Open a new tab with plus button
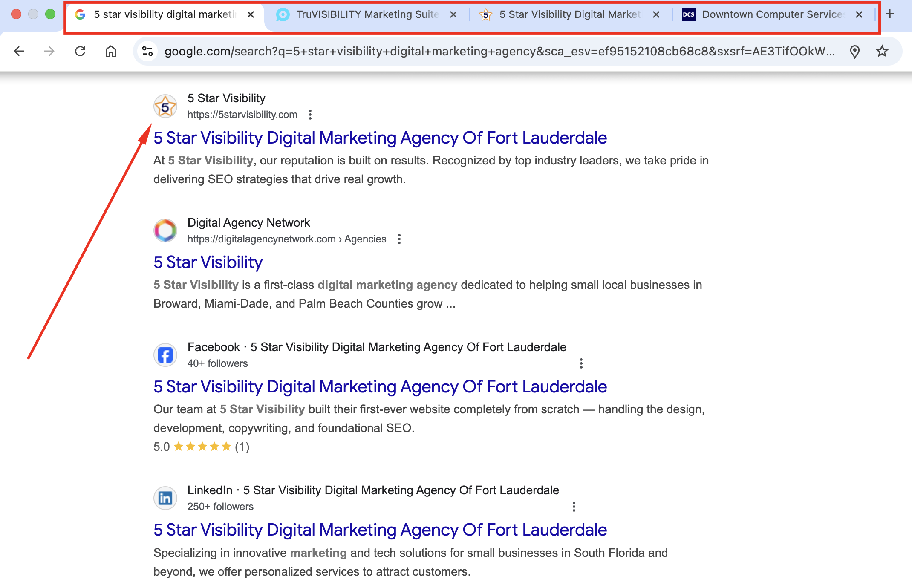The width and height of the screenshot is (912, 588). point(890,14)
